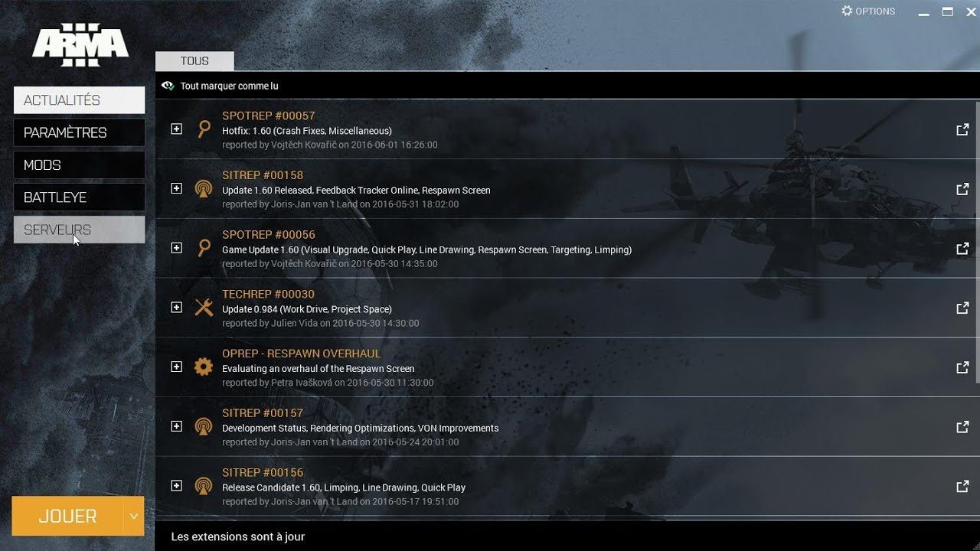Click the TECHREP #00030 title
The height and width of the screenshot is (551, 980).
click(268, 294)
